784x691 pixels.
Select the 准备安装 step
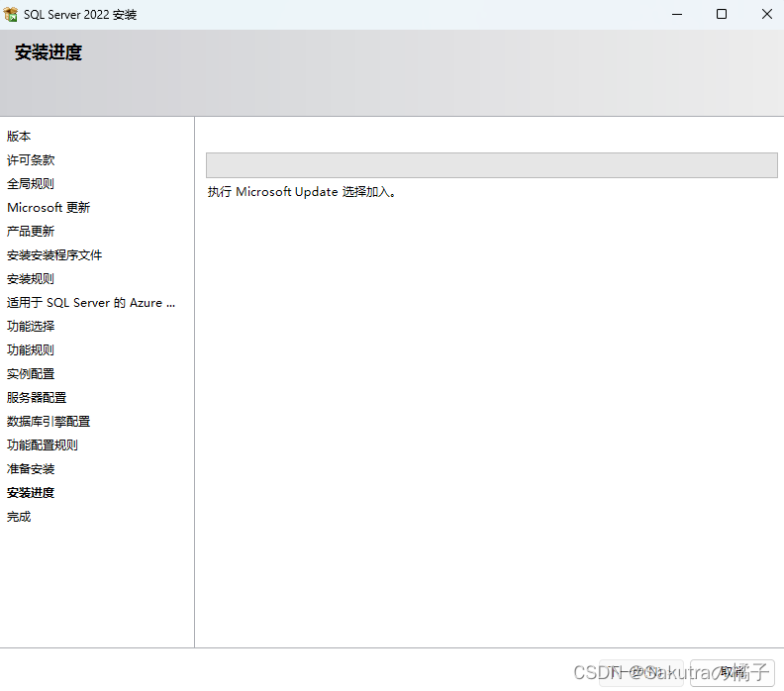tap(31, 469)
